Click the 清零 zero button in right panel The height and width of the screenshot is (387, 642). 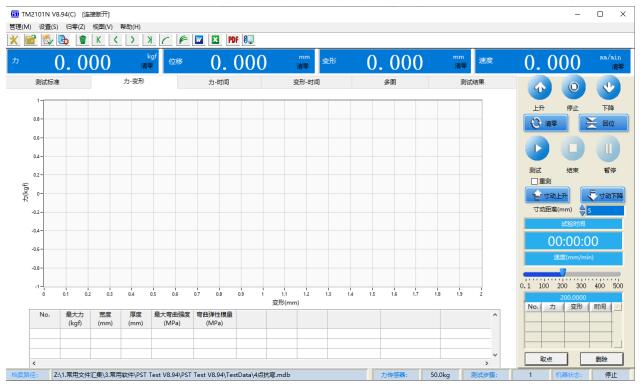545,123
